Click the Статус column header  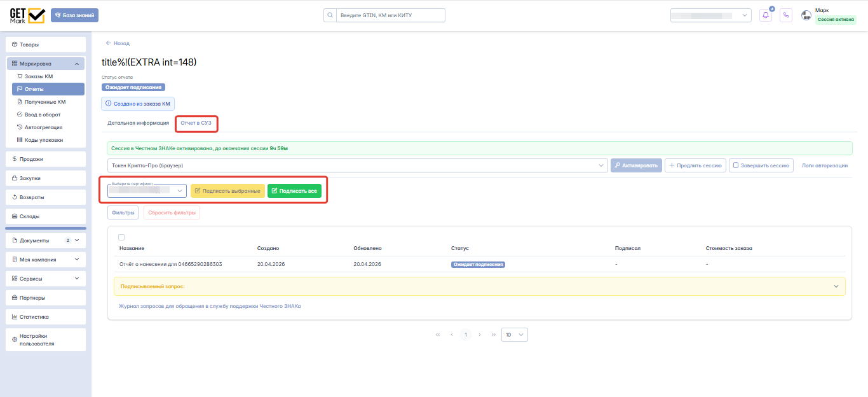tap(459, 248)
